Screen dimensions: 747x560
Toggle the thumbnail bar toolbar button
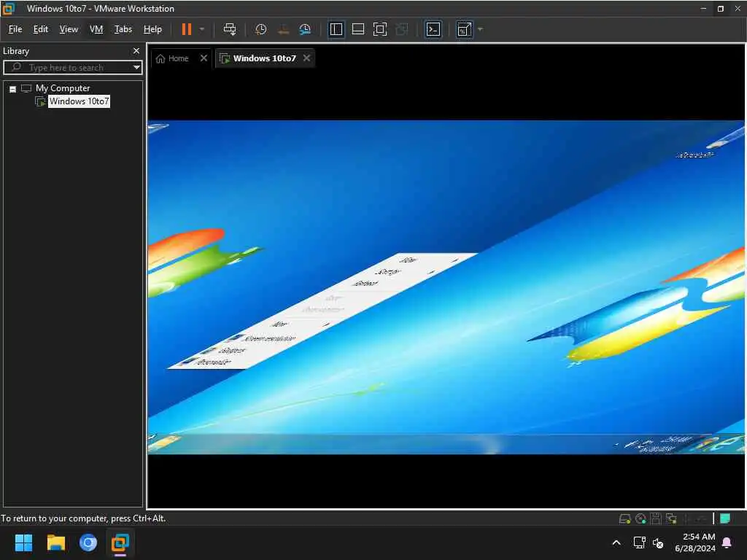point(357,29)
